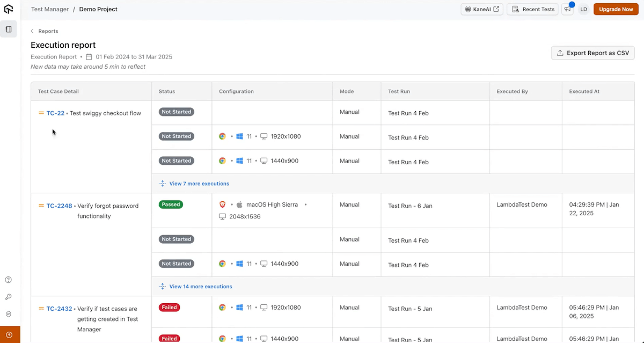Click the LambdaTest logo icon
Image resolution: width=644 pixels, height=343 pixels.
[x=9, y=9]
